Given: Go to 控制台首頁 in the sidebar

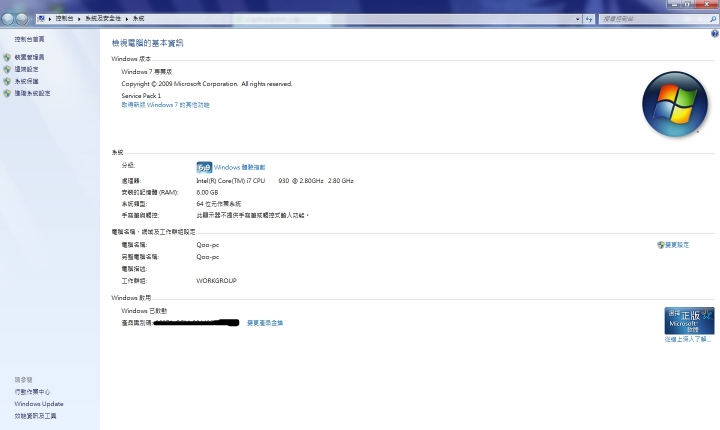Looking at the screenshot, I should tap(29, 39).
